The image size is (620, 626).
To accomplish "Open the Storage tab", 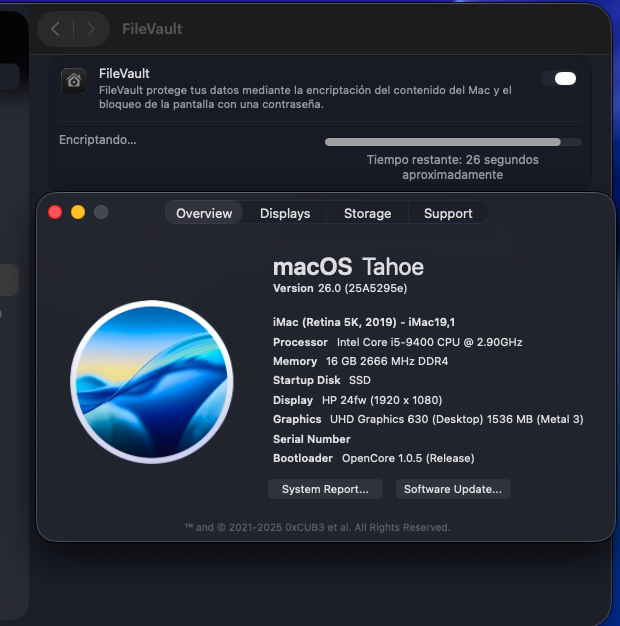I will tap(367, 213).
